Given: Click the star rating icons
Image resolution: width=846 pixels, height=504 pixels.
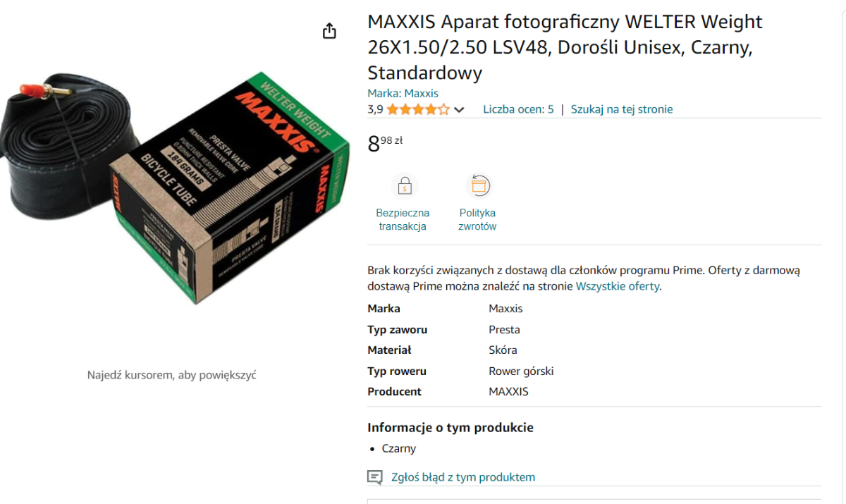Looking at the screenshot, I should (x=417, y=109).
